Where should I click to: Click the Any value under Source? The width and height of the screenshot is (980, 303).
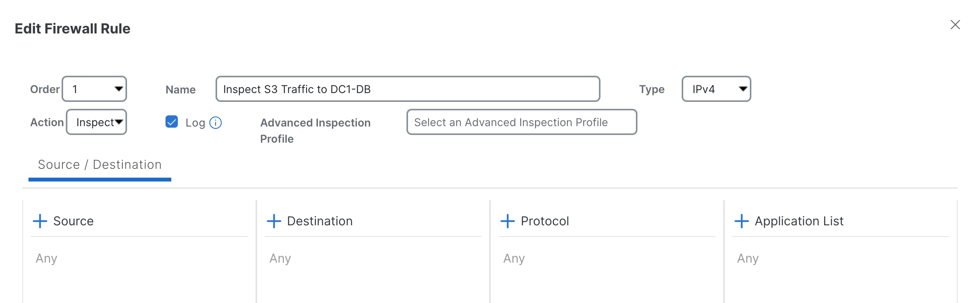pos(47,258)
